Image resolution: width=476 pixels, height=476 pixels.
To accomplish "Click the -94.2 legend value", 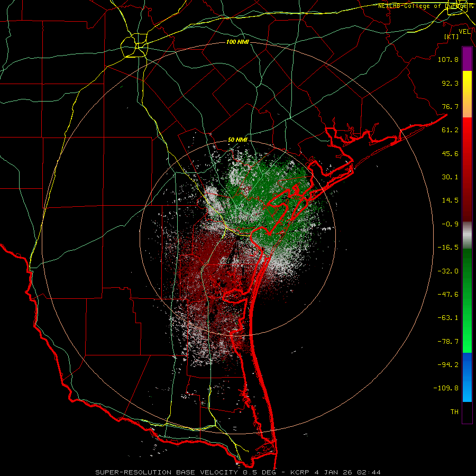I will click(x=448, y=365).
